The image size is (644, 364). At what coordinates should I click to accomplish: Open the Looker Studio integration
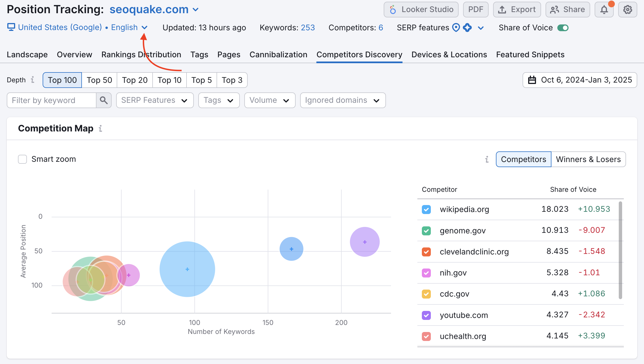421,9
